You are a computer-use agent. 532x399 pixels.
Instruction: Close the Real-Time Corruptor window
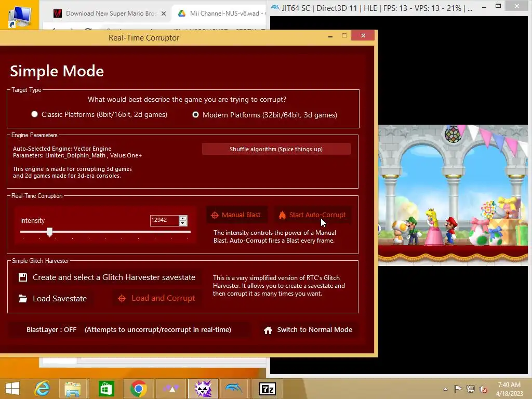(x=363, y=35)
